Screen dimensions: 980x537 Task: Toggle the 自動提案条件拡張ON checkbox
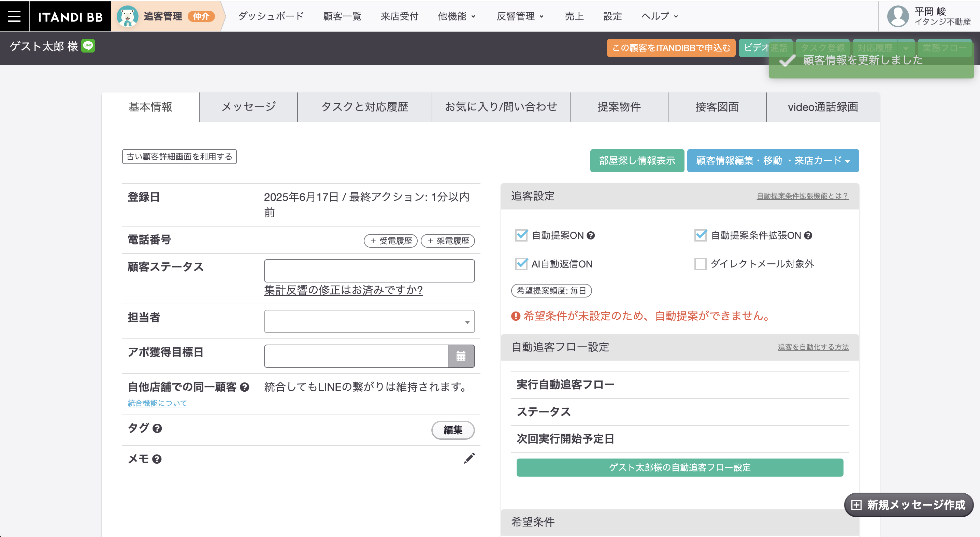click(701, 235)
